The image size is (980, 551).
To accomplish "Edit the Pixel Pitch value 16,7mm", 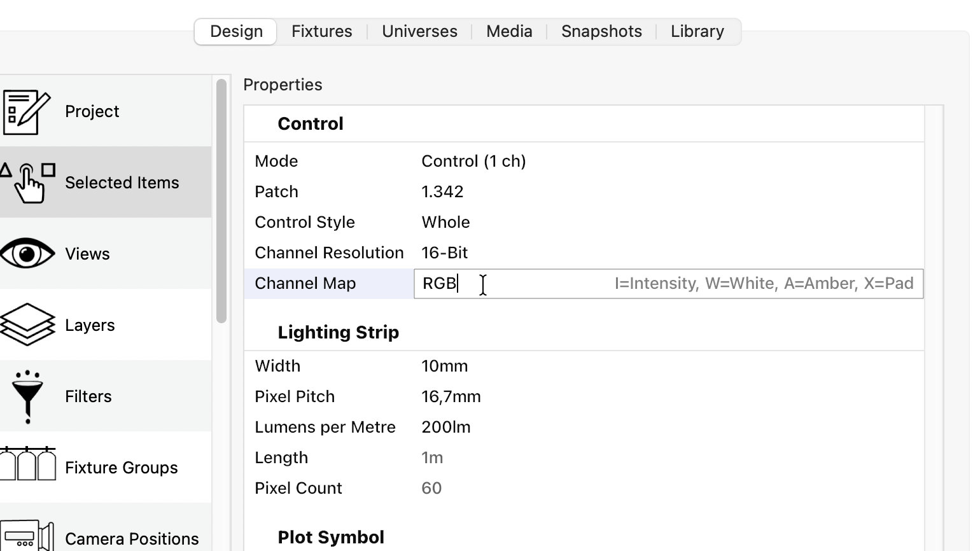I will tap(451, 397).
